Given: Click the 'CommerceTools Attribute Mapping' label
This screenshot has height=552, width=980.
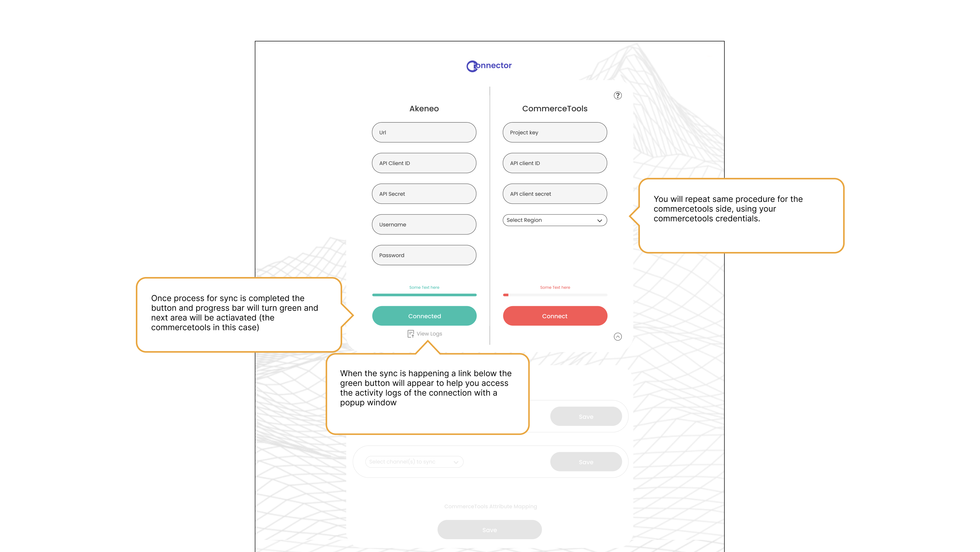Looking at the screenshot, I should click(x=490, y=507).
